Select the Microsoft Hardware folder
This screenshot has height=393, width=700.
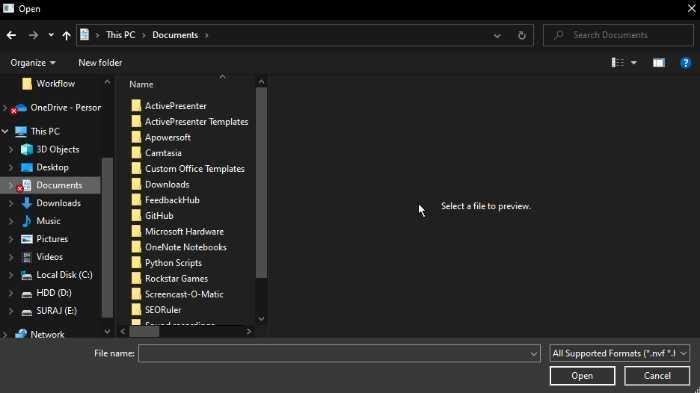coord(184,231)
